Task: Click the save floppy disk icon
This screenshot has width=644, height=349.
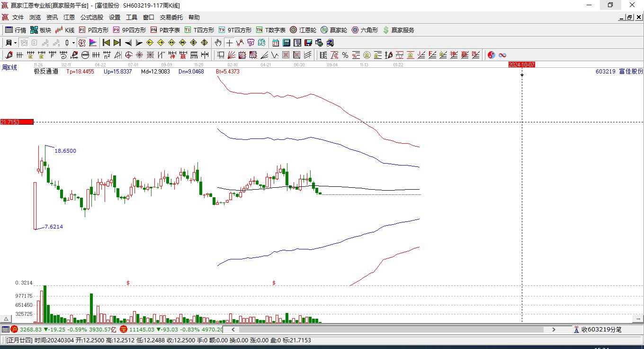Action: 308,43
